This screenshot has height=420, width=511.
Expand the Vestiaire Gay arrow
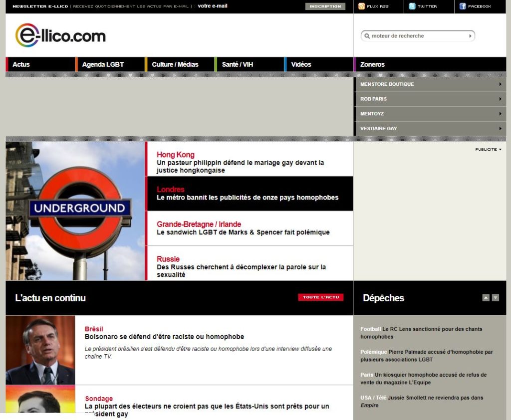pos(500,128)
